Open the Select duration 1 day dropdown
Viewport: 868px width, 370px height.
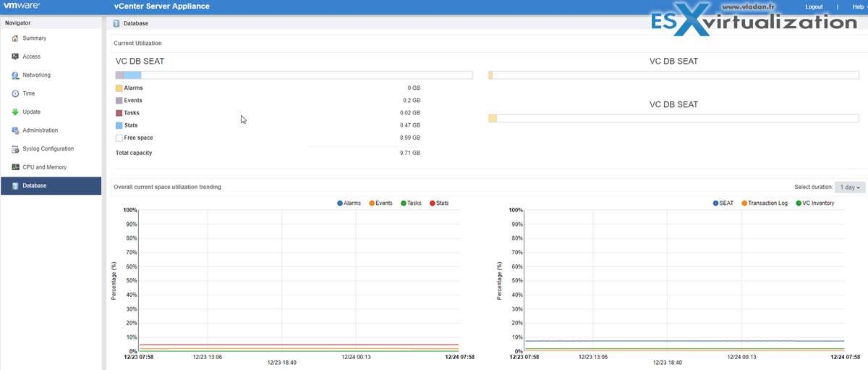tap(850, 188)
